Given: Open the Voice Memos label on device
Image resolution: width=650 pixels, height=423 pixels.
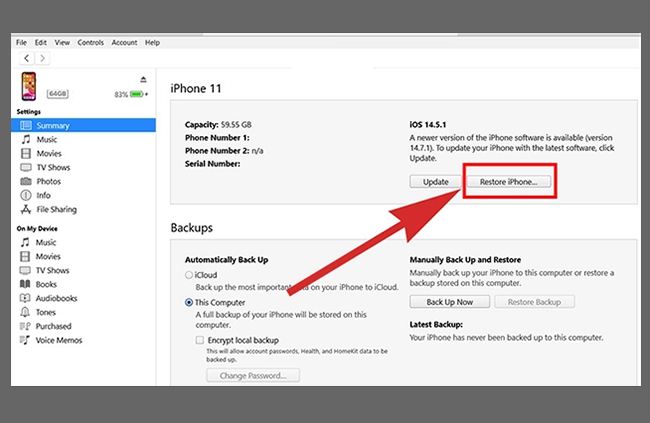Looking at the screenshot, I should (x=59, y=340).
